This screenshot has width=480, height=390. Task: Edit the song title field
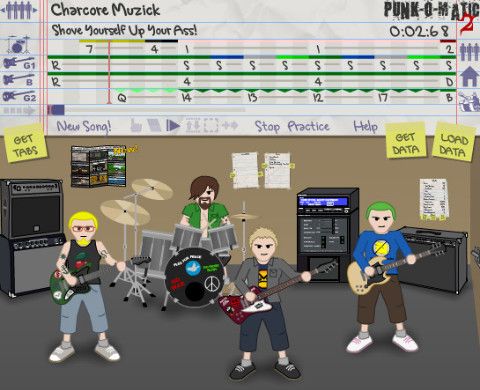tap(124, 30)
